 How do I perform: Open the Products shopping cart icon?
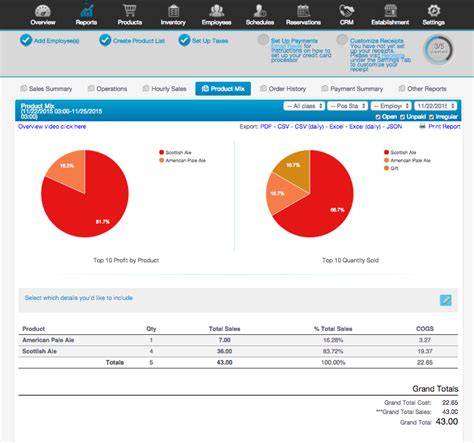129,11
